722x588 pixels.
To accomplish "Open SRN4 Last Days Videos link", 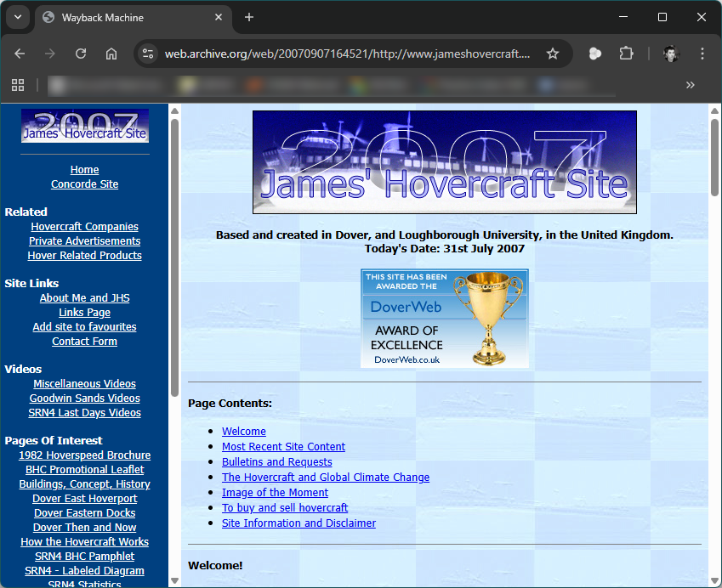I will coord(85,413).
